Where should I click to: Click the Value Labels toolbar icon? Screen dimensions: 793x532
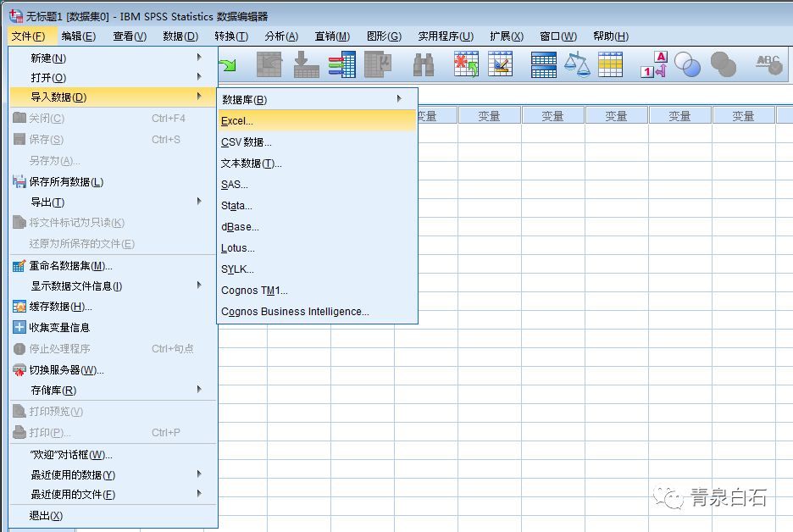(654, 64)
